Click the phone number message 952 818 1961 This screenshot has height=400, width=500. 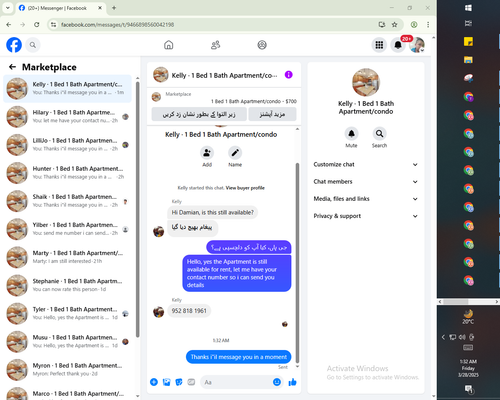click(189, 311)
